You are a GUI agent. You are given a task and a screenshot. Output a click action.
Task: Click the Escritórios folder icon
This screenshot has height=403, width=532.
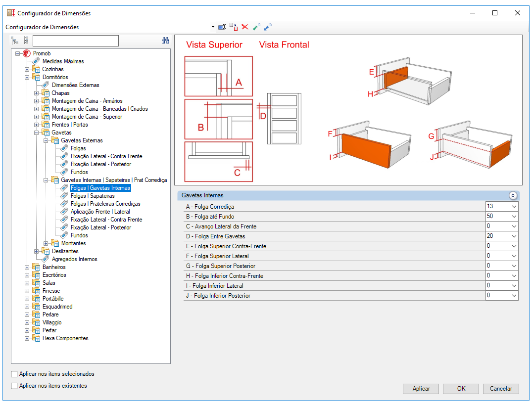click(36, 275)
